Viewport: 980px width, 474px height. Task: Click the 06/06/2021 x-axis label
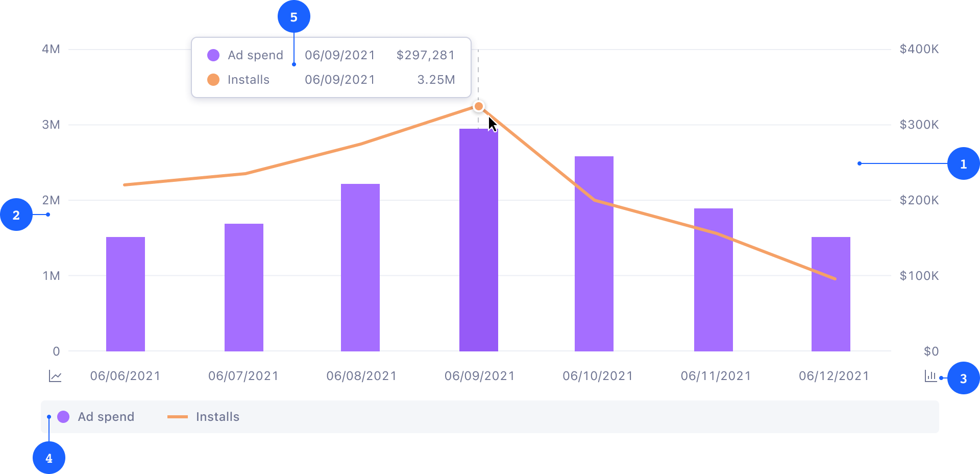click(x=126, y=376)
